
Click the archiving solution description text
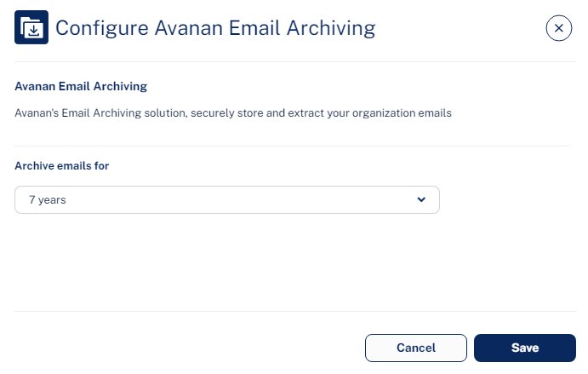[233, 113]
